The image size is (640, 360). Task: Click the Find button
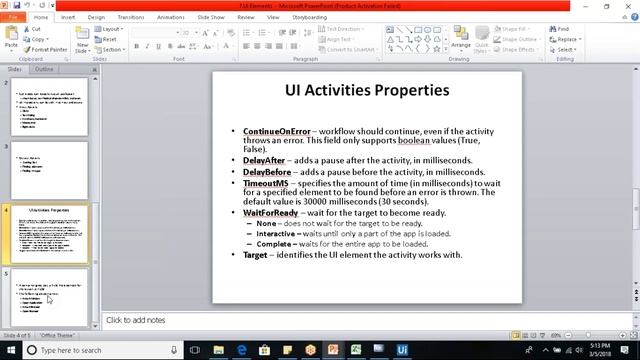[559, 29]
